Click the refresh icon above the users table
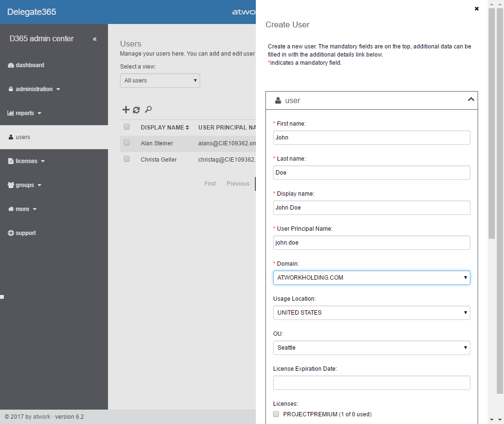 point(136,110)
